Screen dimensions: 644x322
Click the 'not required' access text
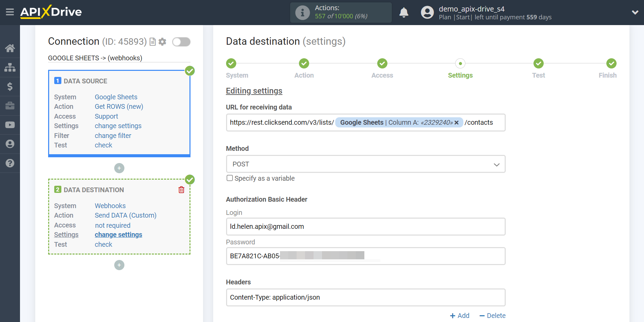(x=113, y=225)
